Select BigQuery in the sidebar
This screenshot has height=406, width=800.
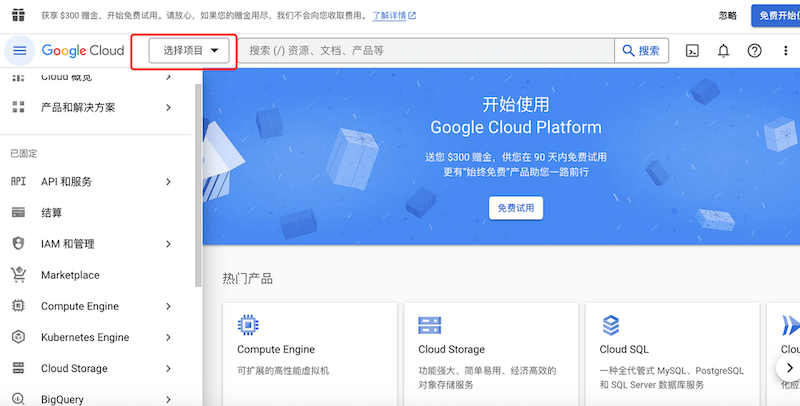point(62,399)
